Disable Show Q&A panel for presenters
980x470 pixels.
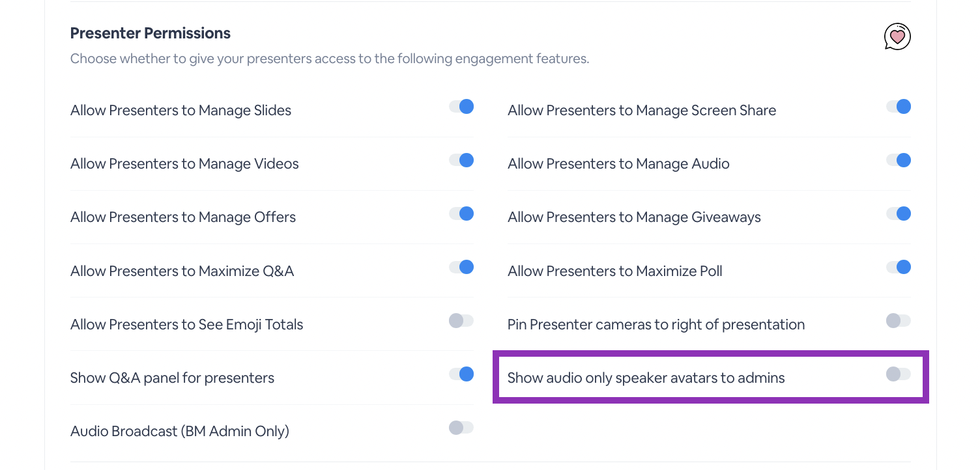[x=461, y=374]
